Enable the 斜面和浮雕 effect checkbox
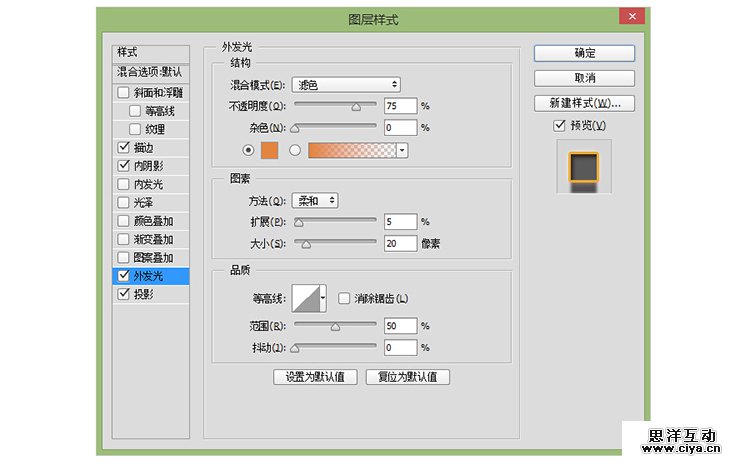 (123, 92)
